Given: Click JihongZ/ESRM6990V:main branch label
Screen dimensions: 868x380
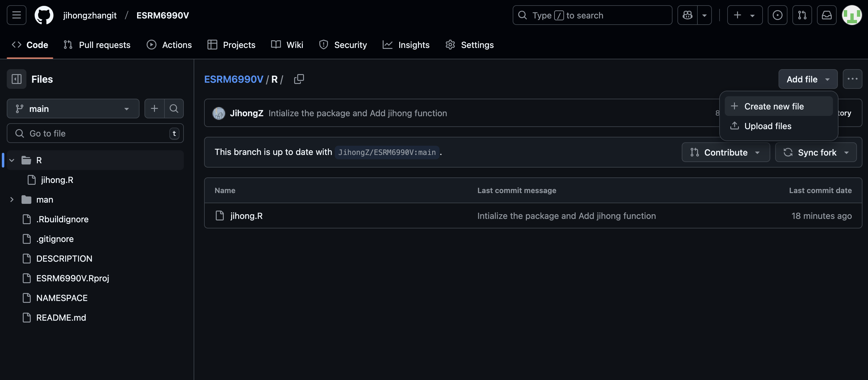Looking at the screenshot, I should coord(387,152).
